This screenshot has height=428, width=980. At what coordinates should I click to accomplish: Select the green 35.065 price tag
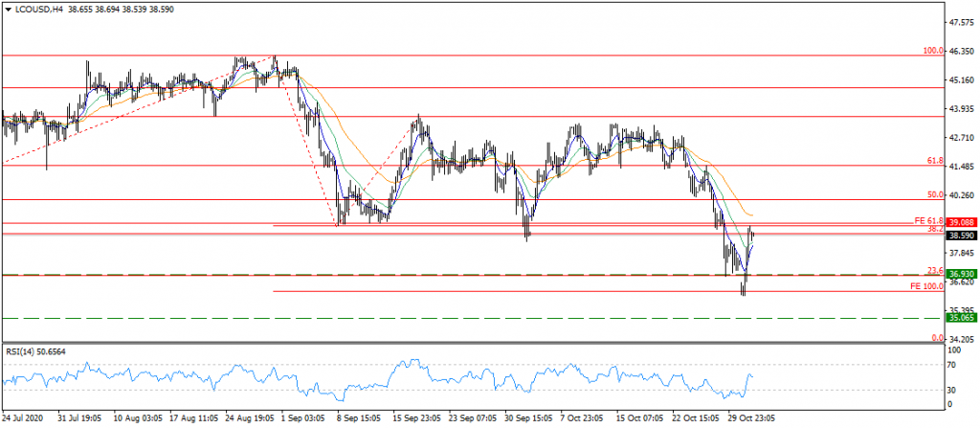tap(960, 317)
